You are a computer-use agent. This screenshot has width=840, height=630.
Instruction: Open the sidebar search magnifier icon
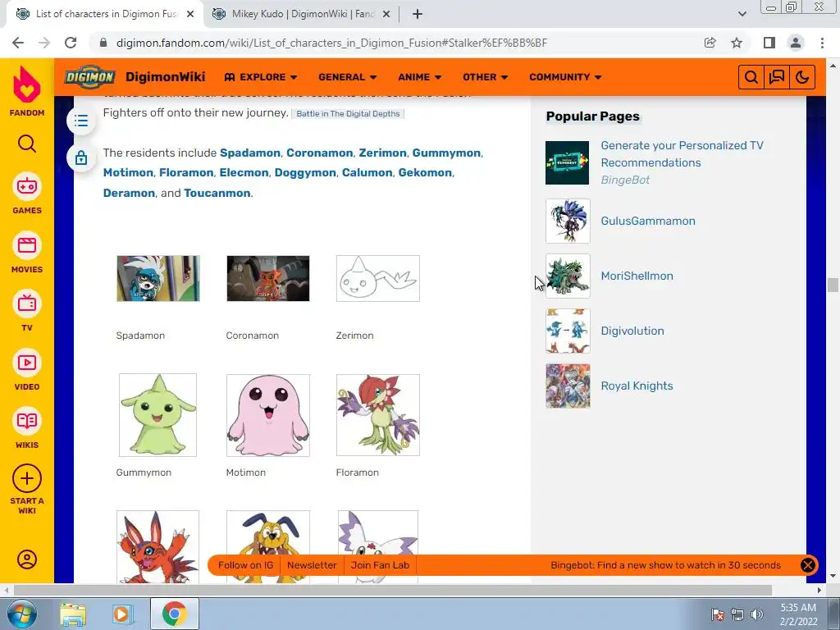tap(27, 144)
